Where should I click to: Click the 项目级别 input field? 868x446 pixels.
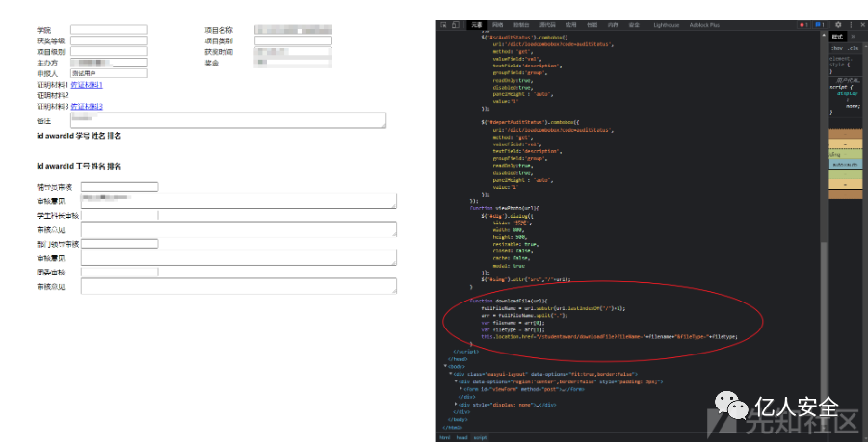click(109, 51)
